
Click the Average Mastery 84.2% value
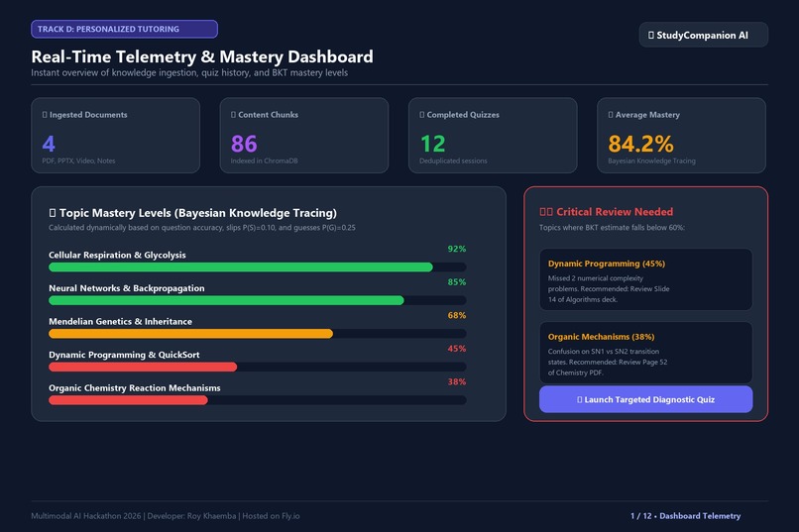pos(640,144)
